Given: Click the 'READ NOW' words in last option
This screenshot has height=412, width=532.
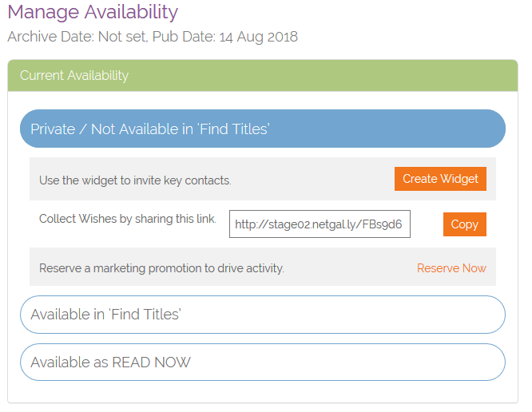Looking at the screenshot, I should (x=151, y=362).
